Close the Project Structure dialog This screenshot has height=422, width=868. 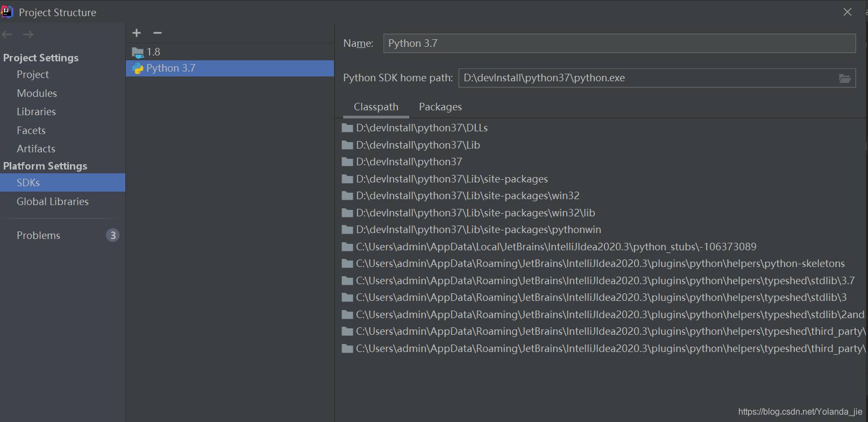[848, 12]
